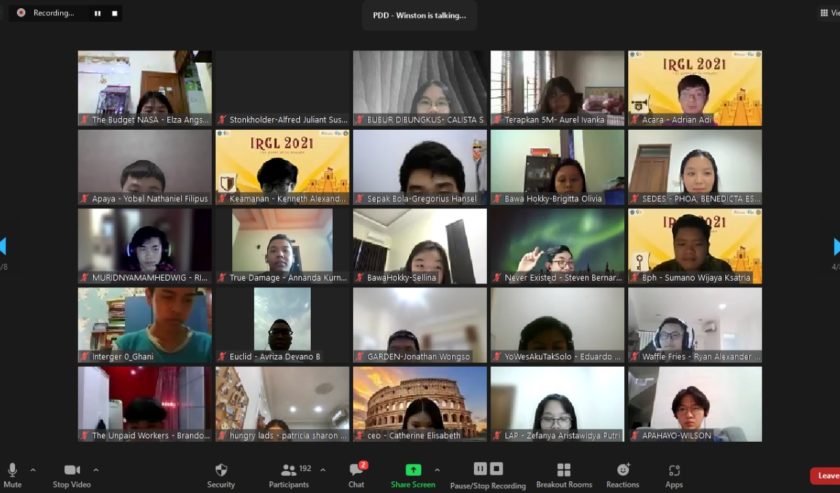Click the Stop Video camera icon
The image size is (840, 493).
72,470
